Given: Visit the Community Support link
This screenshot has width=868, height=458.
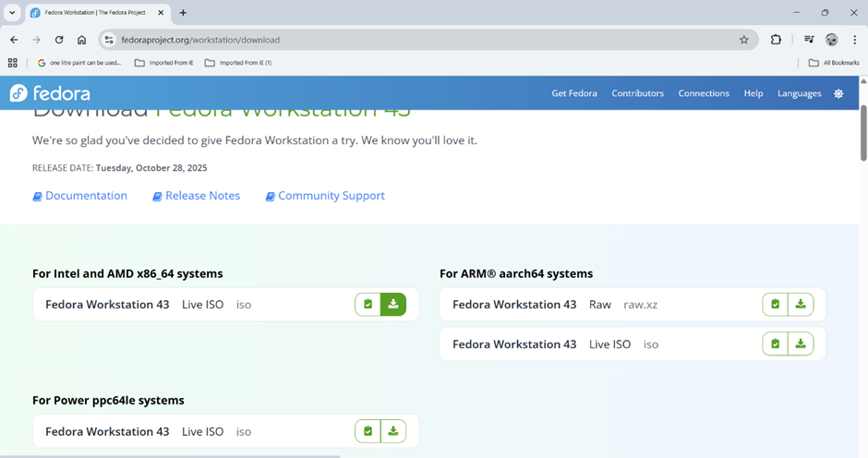Looking at the screenshot, I should (x=331, y=196).
